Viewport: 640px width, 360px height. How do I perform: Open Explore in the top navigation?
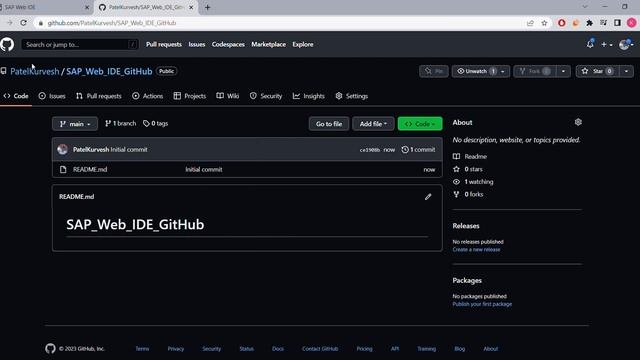pos(303,44)
